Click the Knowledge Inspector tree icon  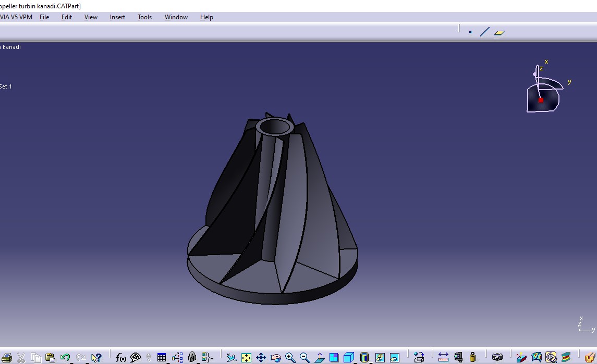(177, 358)
